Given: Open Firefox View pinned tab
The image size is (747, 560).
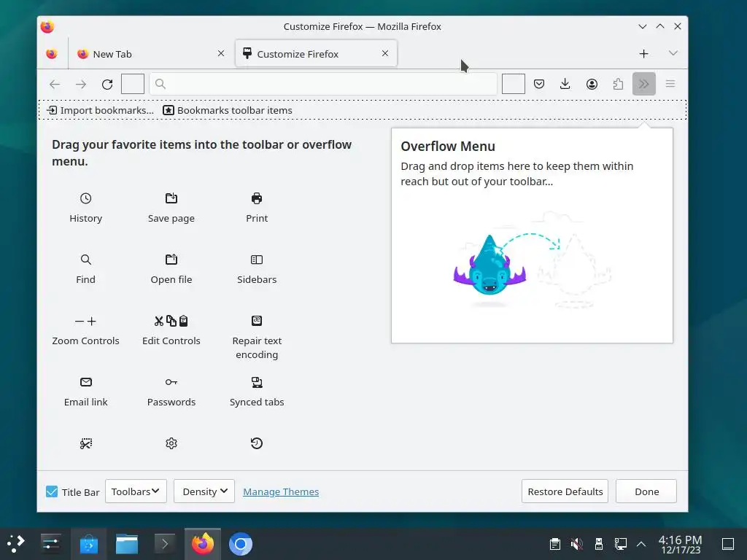Looking at the screenshot, I should (x=52, y=54).
